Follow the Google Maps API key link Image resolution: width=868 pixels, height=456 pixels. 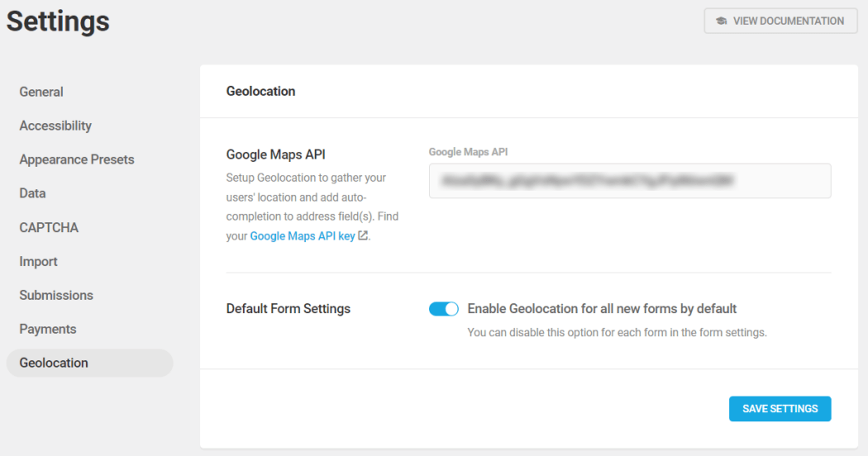click(303, 235)
